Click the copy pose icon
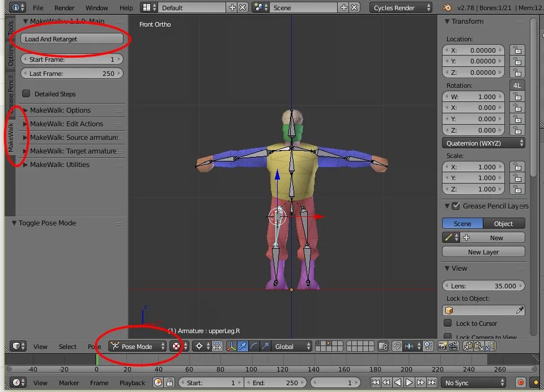This screenshot has width=544, height=392. pyautogui.click(x=468, y=346)
